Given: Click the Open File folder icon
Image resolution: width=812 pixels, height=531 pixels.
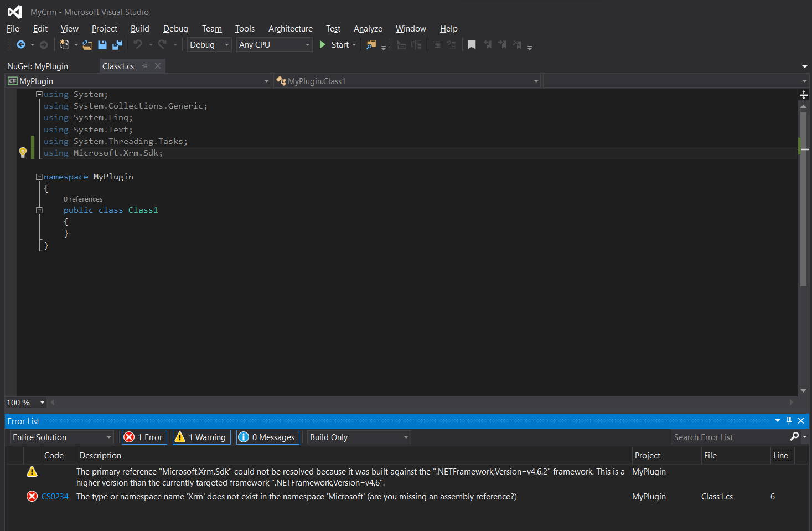Looking at the screenshot, I should pyautogui.click(x=87, y=45).
